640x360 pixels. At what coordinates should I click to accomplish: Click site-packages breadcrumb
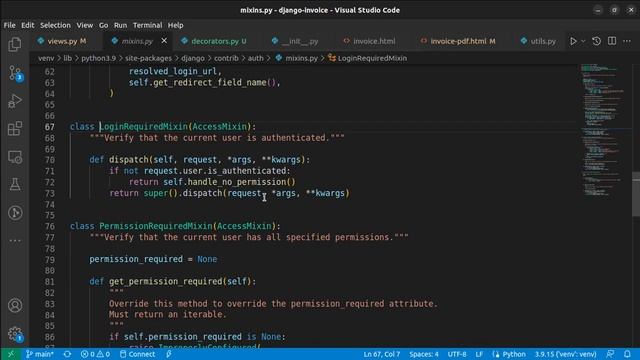pos(148,58)
